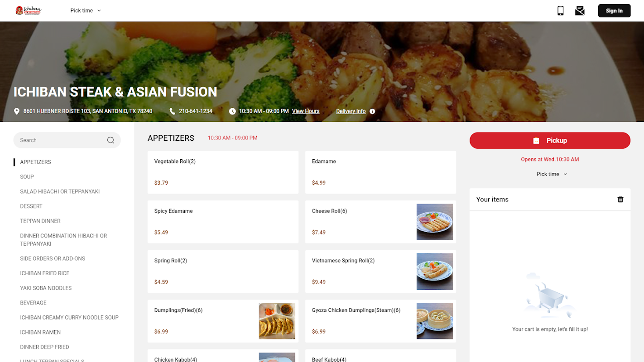Jump to the Dessert category
Image resolution: width=644 pixels, height=362 pixels.
point(31,206)
